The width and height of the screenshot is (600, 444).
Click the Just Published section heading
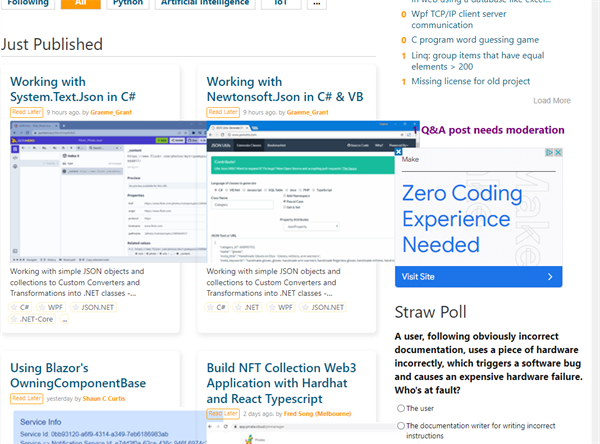pos(52,44)
